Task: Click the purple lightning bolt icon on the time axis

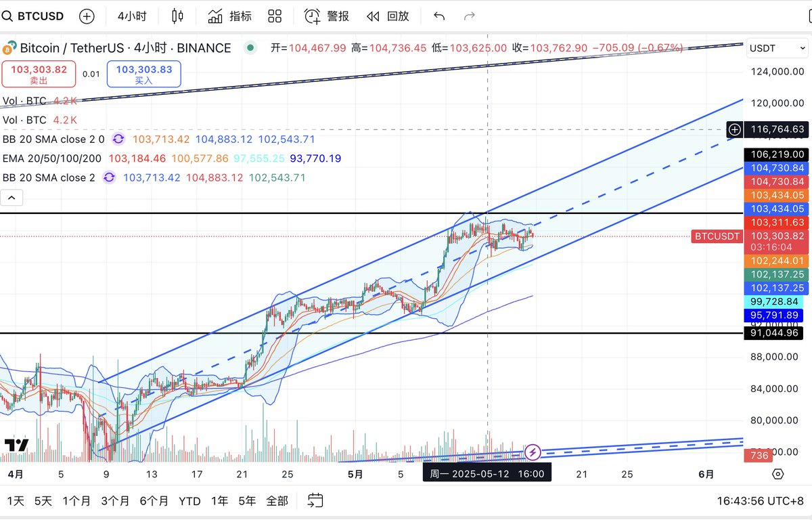Action: click(533, 452)
